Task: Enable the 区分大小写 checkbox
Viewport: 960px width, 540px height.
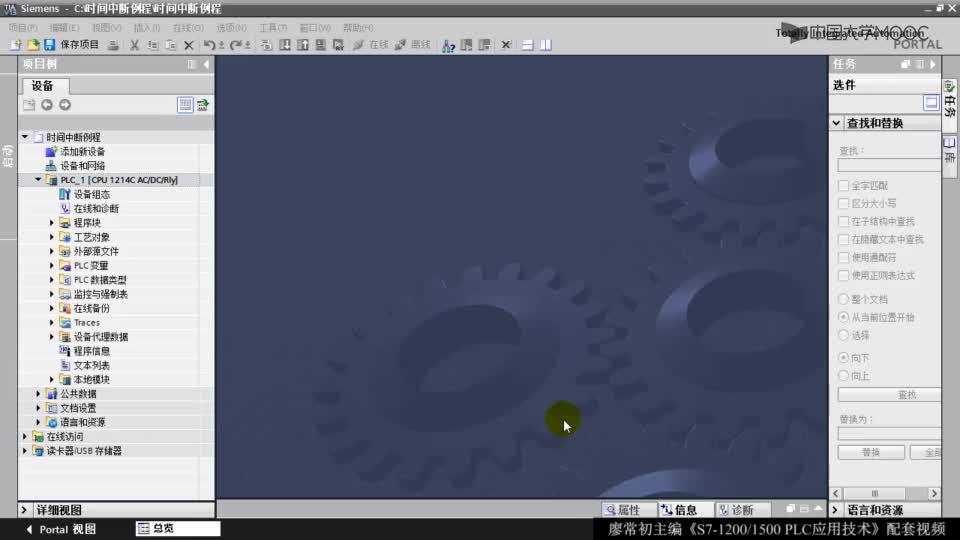Action: (844, 203)
